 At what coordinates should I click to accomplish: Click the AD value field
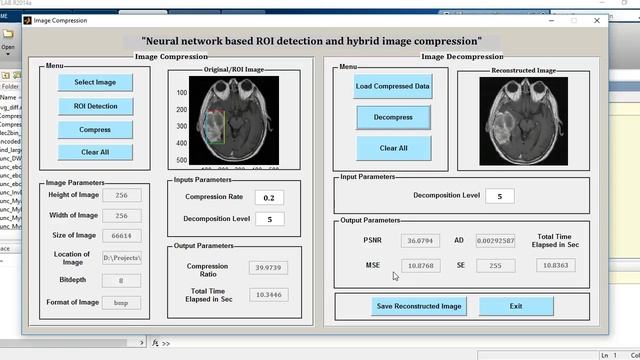pyautogui.click(x=495, y=241)
